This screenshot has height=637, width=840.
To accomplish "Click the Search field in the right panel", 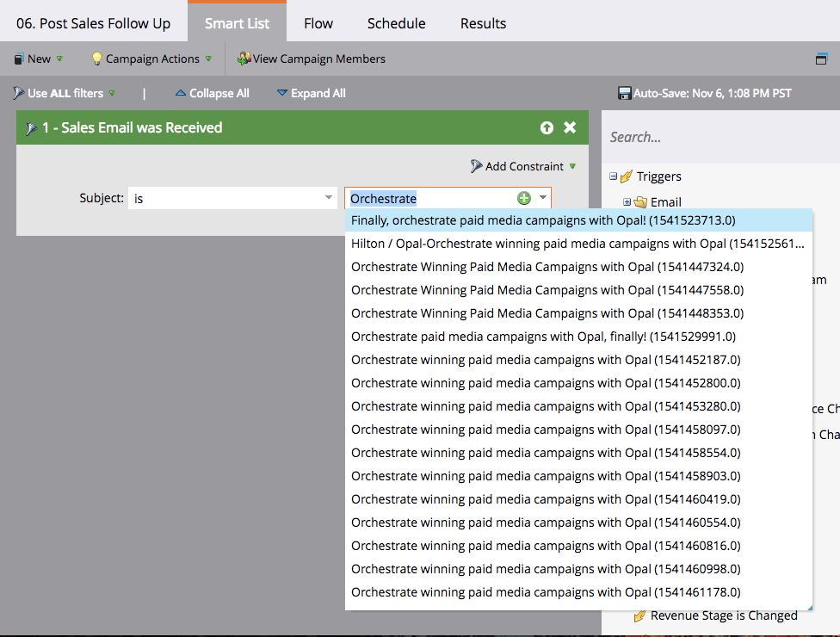I will click(x=720, y=137).
